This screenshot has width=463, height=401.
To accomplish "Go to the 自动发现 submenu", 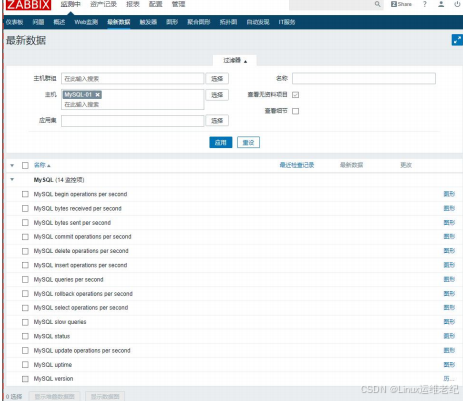I will click(258, 22).
